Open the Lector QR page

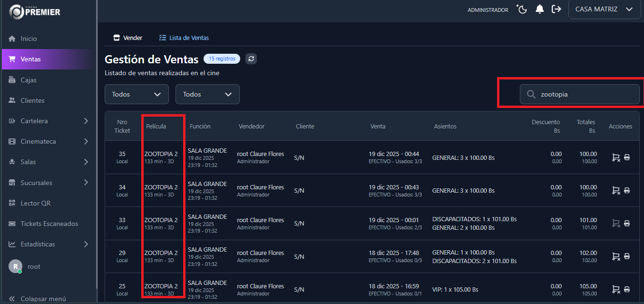pos(36,203)
